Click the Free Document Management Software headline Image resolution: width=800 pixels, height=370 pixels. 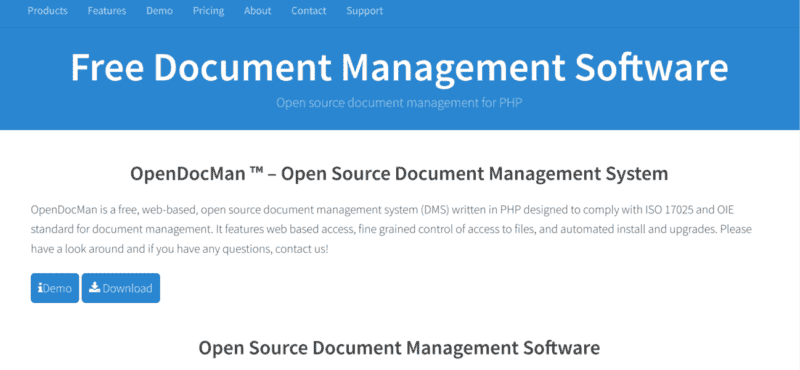(399, 67)
